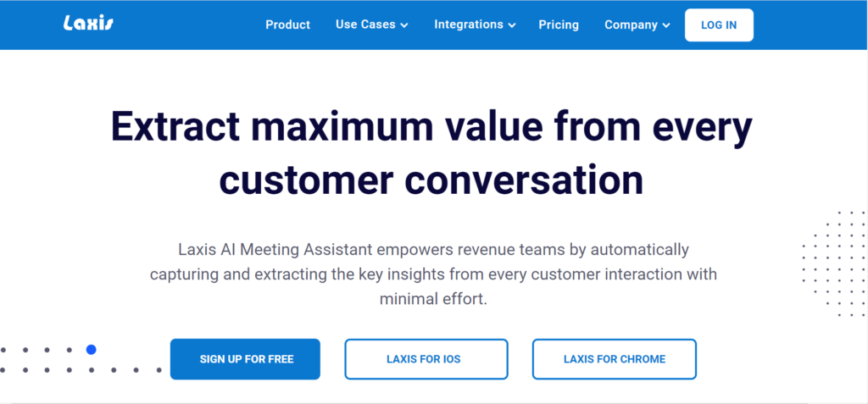Click the dotted grid decoration at the right edge
868x404 pixels.
coord(833,263)
